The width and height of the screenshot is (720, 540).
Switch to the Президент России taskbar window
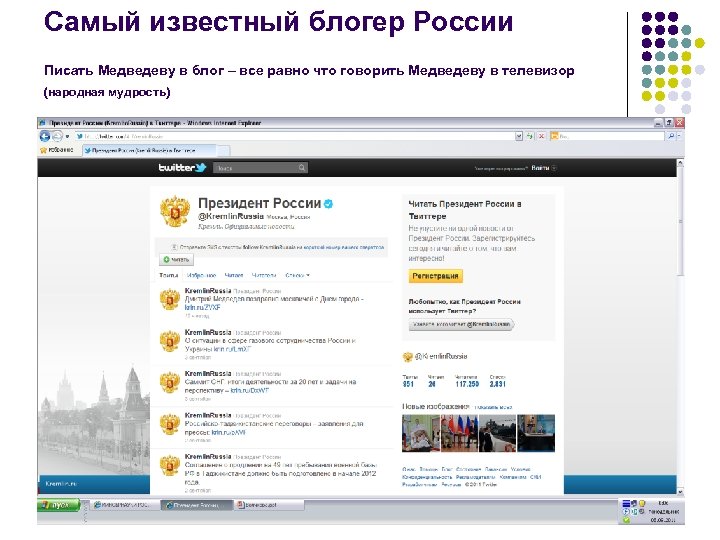(x=197, y=505)
